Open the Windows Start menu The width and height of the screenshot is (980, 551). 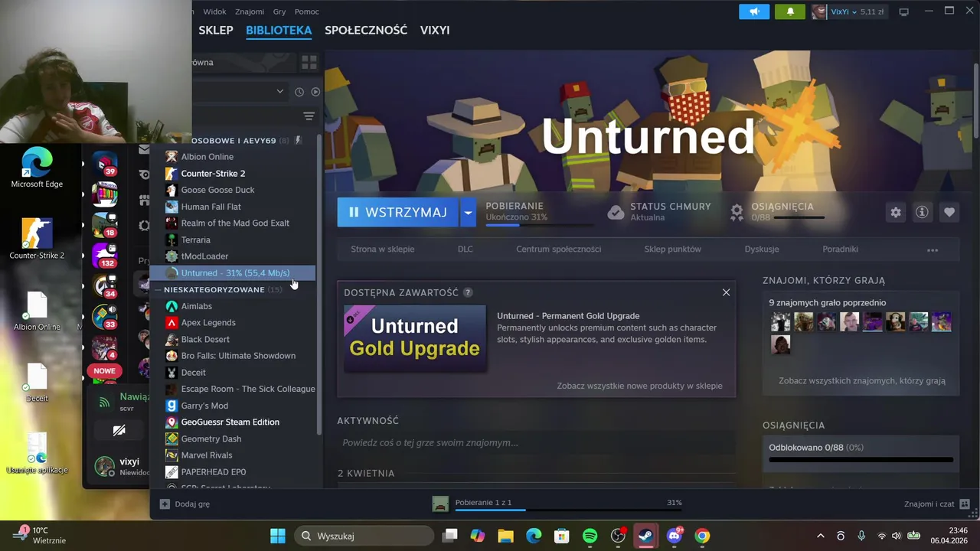tap(278, 536)
